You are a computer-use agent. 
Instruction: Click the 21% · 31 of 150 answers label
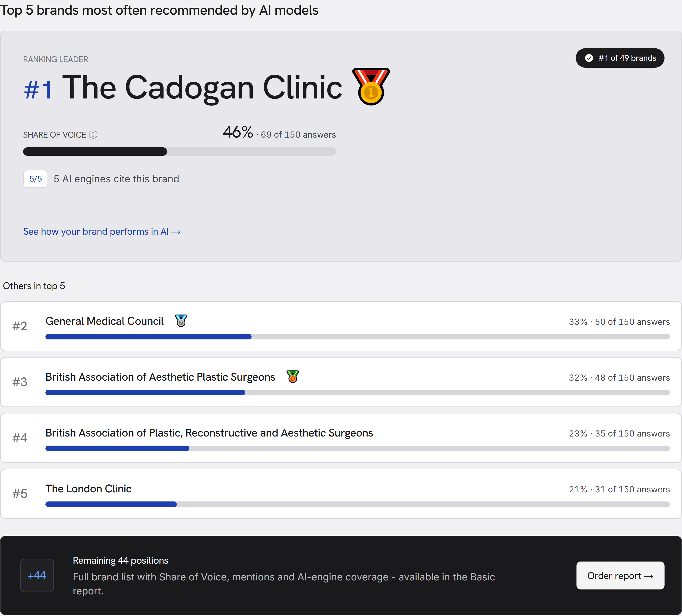pos(619,489)
